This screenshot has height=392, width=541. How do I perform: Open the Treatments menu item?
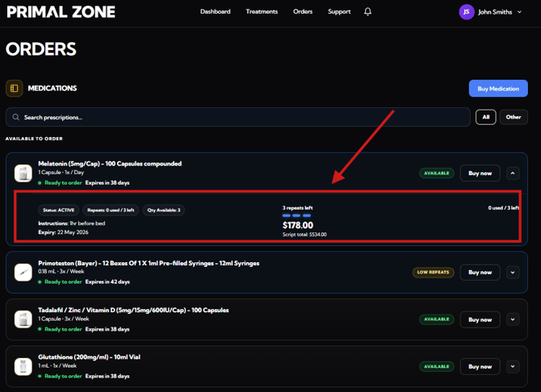[262, 12]
